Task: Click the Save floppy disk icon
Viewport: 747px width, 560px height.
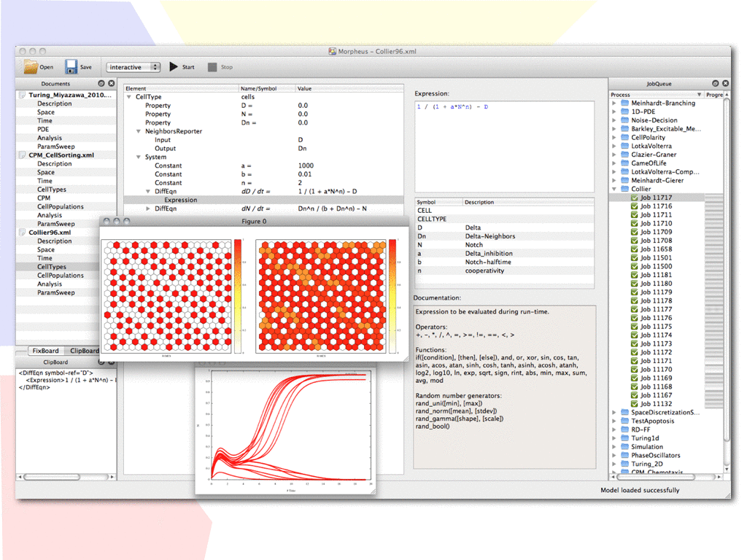Action: coord(71,66)
